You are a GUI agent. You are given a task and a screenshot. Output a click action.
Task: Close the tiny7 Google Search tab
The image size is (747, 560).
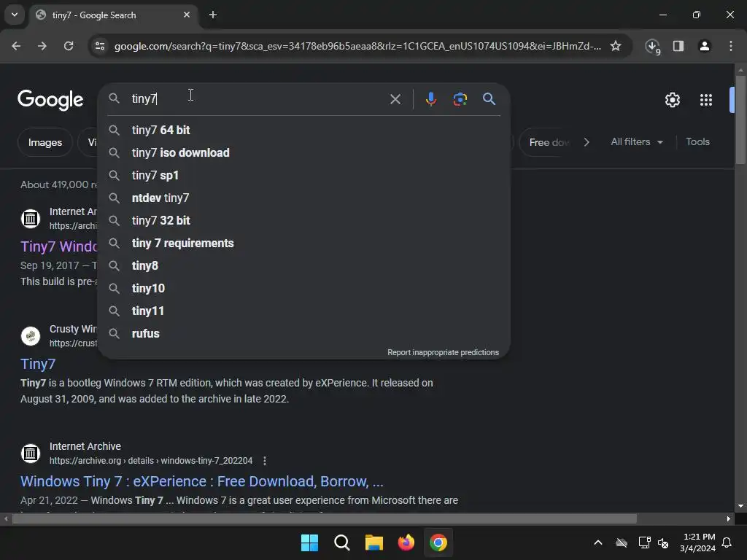point(187,15)
